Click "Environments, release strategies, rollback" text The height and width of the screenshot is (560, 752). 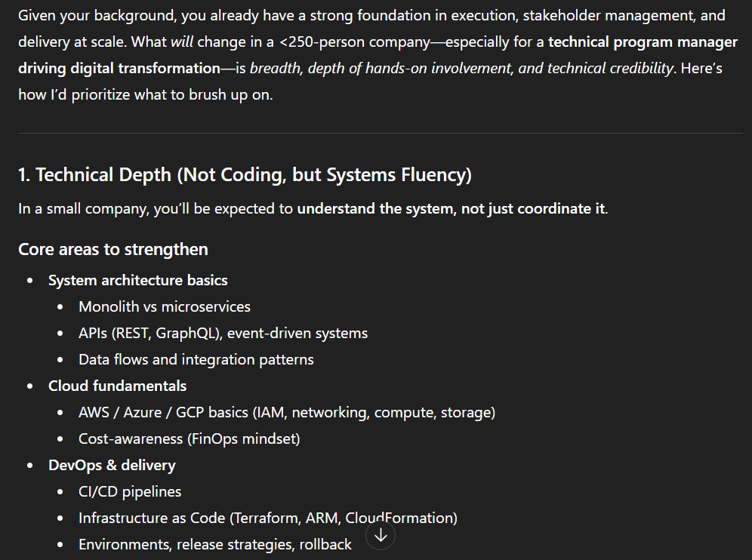(215, 544)
